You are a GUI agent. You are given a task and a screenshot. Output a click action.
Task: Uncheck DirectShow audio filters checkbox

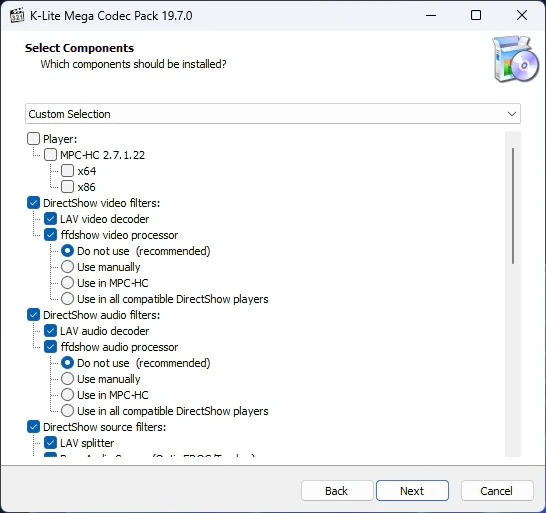click(x=33, y=314)
